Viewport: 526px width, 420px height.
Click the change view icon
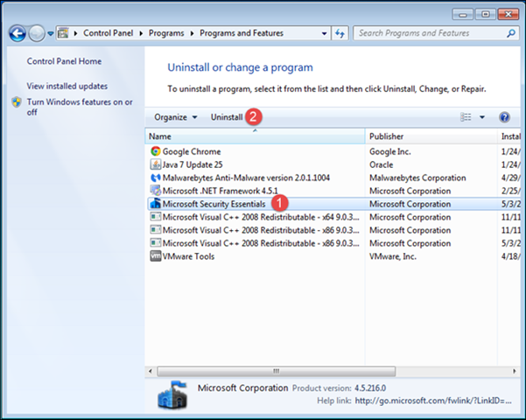click(x=466, y=117)
